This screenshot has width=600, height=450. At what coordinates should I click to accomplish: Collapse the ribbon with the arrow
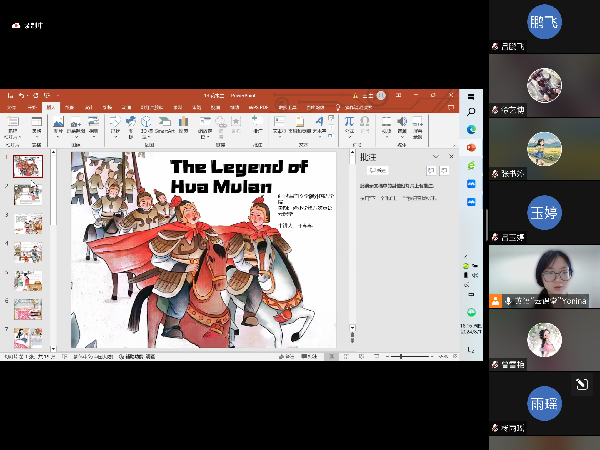pyautogui.click(x=454, y=145)
